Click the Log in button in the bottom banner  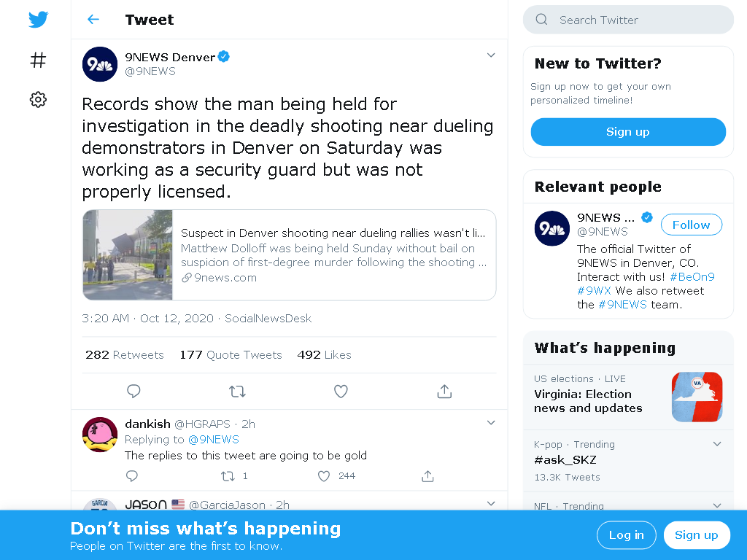pyautogui.click(x=627, y=534)
